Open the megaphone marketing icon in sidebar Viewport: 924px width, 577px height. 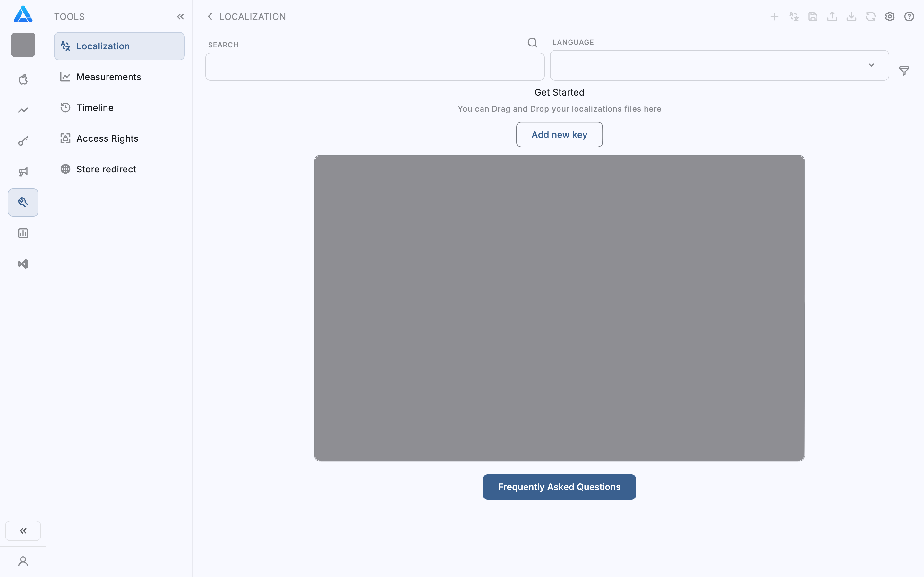coord(23,172)
